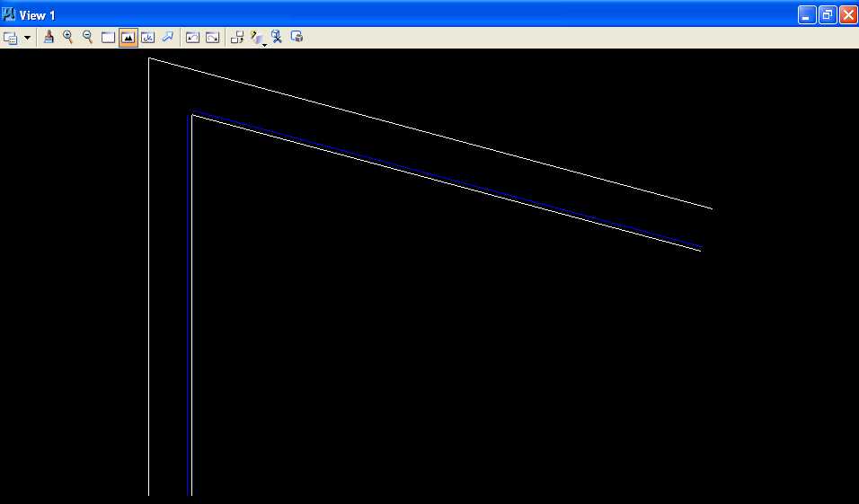Select the Rotate View tool
859x504 pixels.
(147, 38)
